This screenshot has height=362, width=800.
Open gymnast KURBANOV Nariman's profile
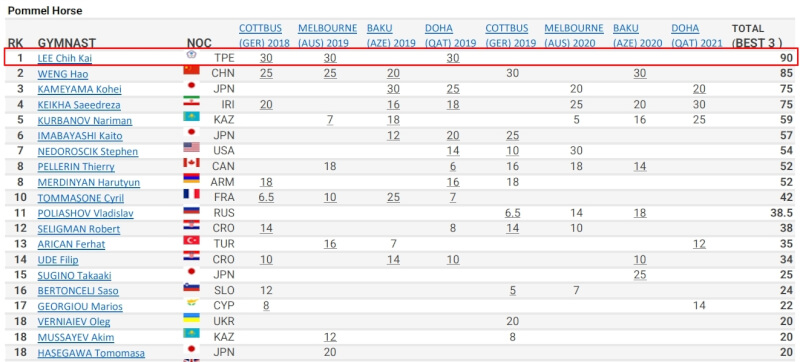click(x=85, y=121)
